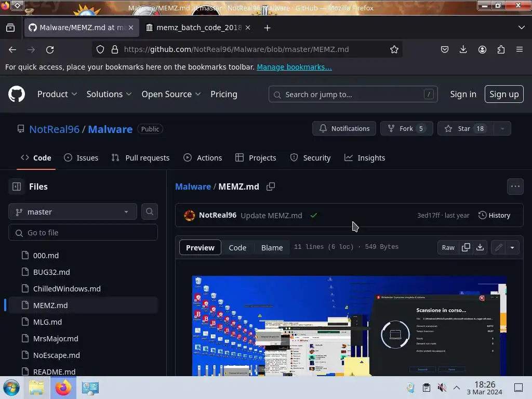
Task: Go back with the browser back arrow
Action: tap(12, 49)
